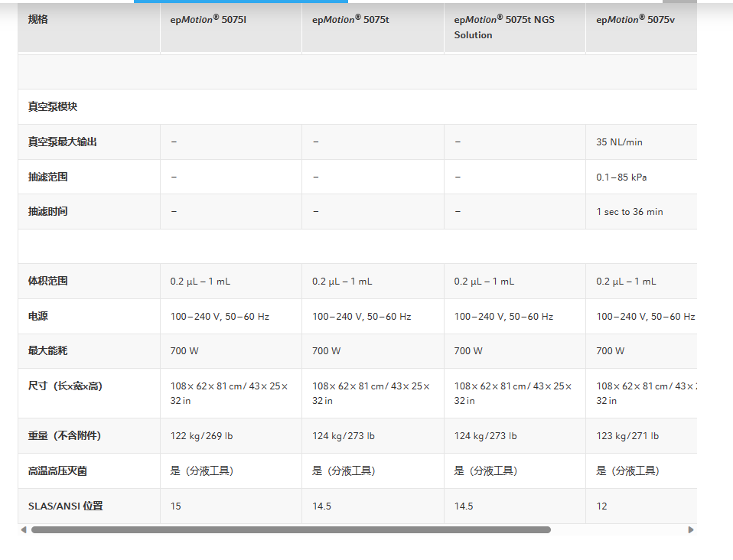Click the 123 kg/271 lb weight value

point(627,436)
